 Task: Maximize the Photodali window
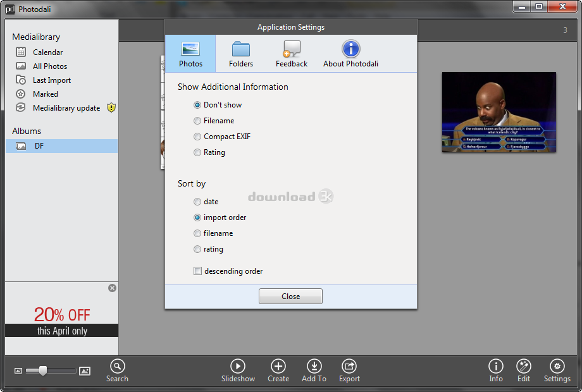pyautogui.click(x=539, y=7)
